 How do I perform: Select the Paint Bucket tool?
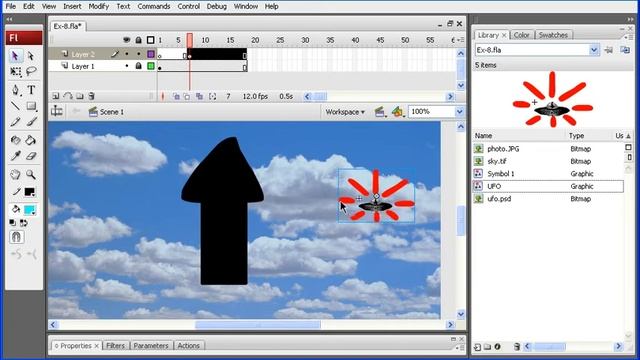[x=31, y=140]
